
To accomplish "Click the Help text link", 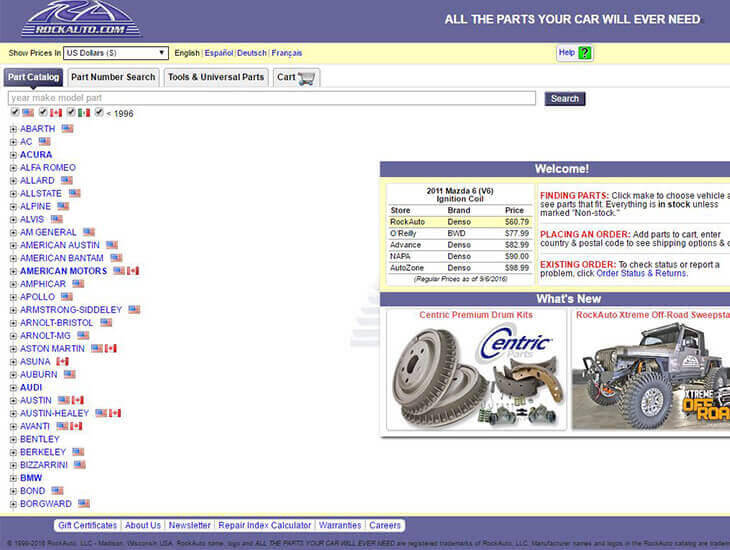I will coord(567,53).
